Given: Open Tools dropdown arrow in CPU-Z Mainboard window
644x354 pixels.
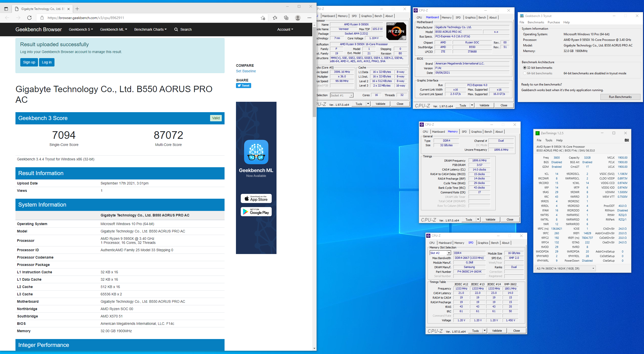Looking at the screenshot, I should click(472, 105).
